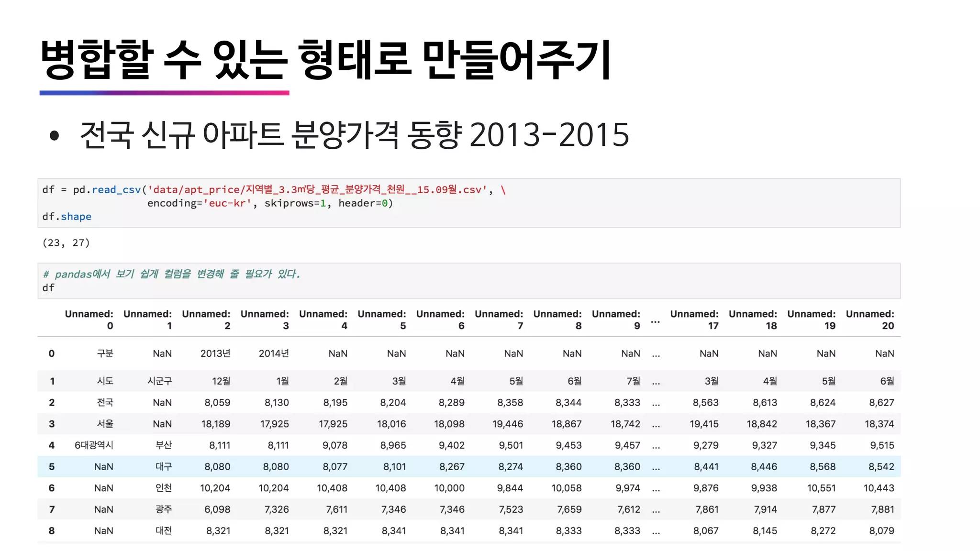This screenshot has width=980, height=551.
Task: Click the cell 19,446
Action: pos(508,424)
